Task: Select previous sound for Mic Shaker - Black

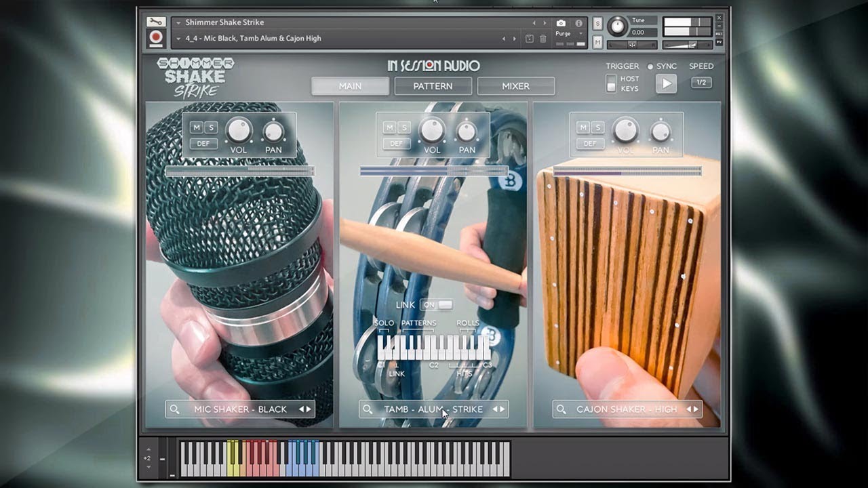Action: tap(302, 409)
